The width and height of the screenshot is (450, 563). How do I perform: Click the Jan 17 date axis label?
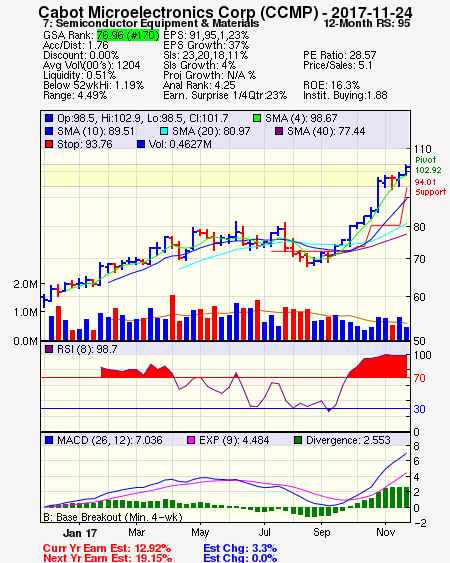coord(80,533)
